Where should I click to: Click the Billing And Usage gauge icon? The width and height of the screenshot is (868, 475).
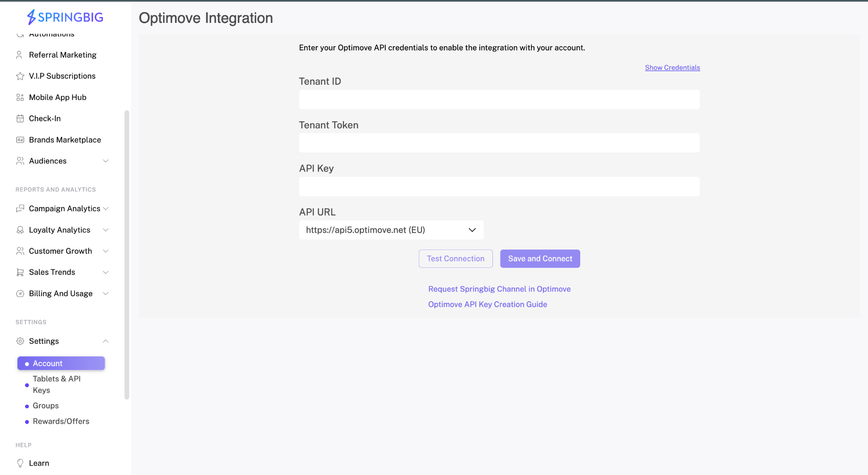click(20, 294)
